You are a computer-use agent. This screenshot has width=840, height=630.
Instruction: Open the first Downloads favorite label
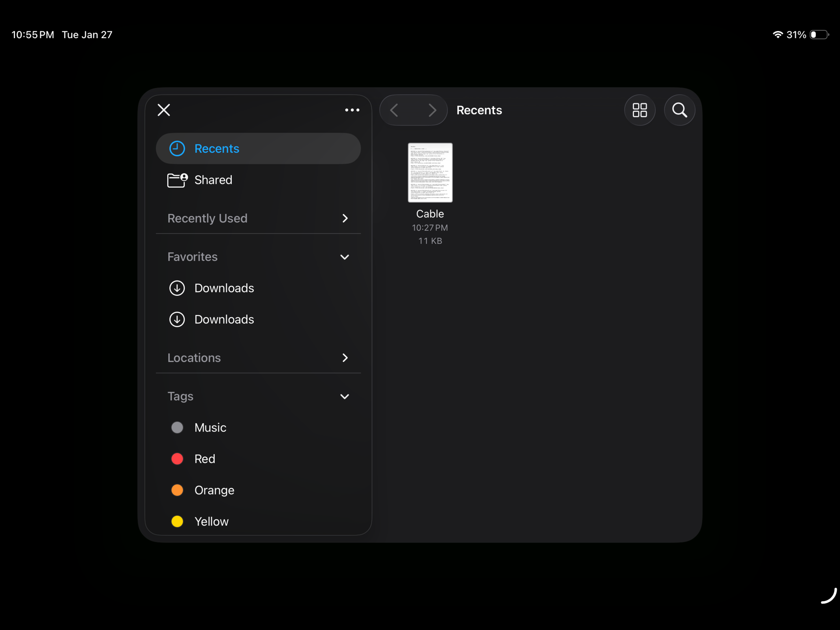[x=224, y=288]
